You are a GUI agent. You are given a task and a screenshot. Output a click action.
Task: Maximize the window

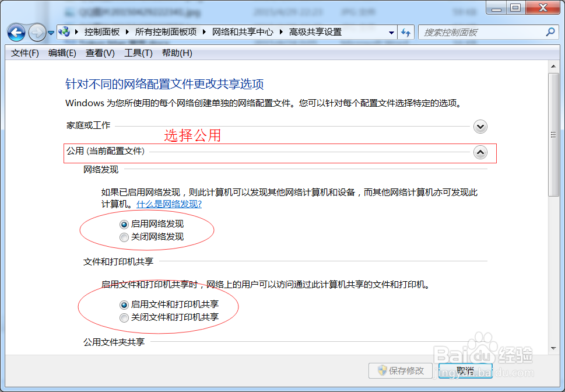click(x=516, y=8)
